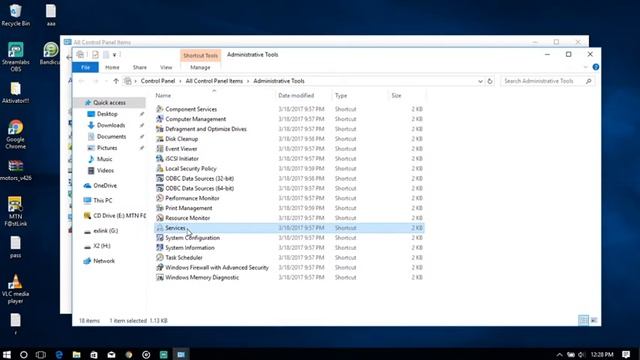Open the Manage ribbon tab

[x=200, y=67]
